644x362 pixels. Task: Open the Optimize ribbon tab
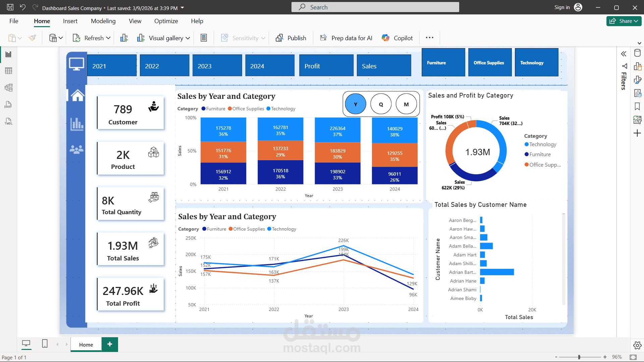[x=166, y=21]
